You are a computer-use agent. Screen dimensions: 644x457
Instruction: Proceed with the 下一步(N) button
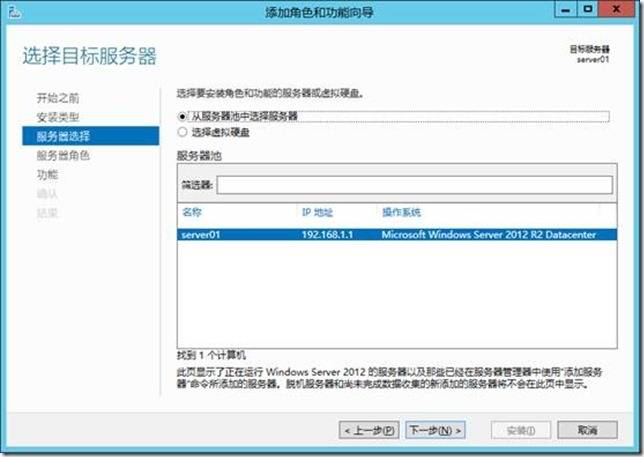[435, 430]
